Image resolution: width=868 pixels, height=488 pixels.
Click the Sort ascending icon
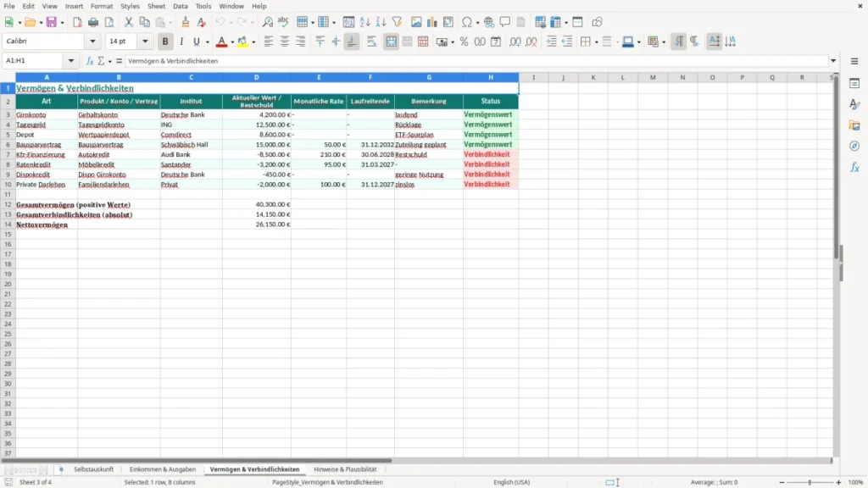pos(364,22)
